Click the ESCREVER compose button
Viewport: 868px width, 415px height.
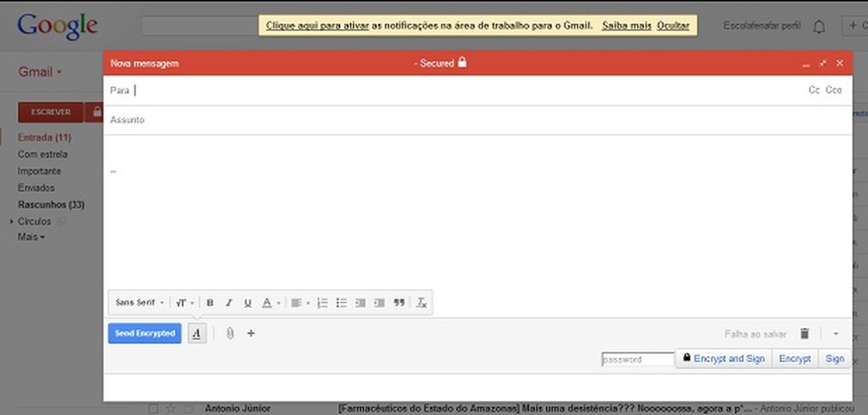50,112
